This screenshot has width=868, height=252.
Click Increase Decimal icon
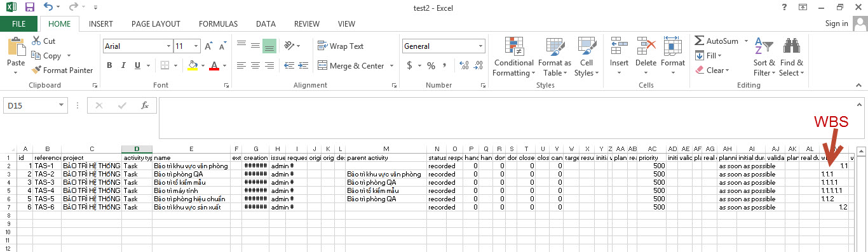463,65
